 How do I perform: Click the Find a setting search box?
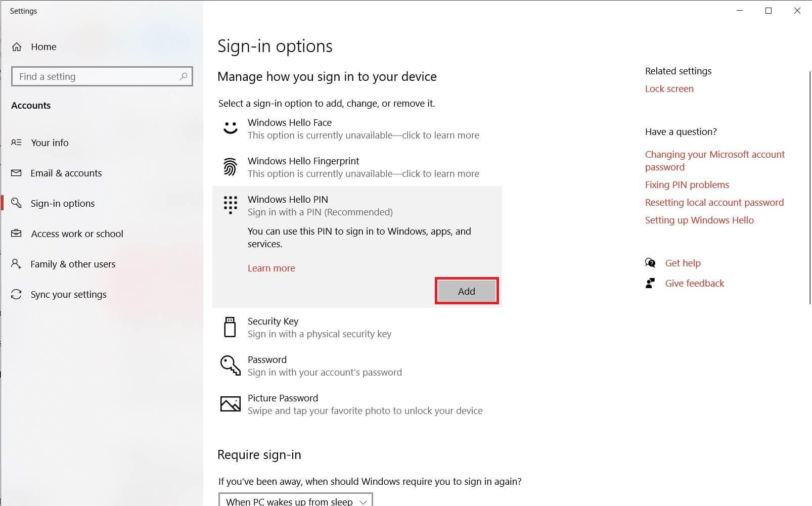102,76
